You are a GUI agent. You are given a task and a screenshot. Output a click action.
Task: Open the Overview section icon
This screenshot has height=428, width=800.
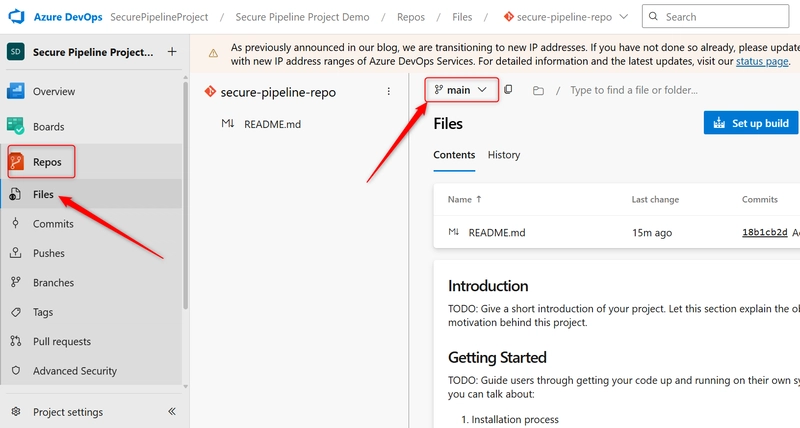tap(15, 91)
